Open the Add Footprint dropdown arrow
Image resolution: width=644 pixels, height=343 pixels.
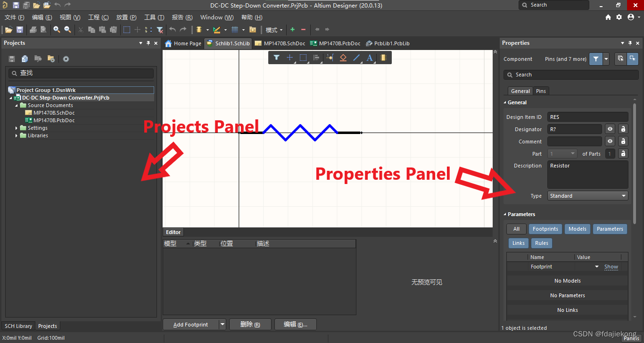(223, 325)
